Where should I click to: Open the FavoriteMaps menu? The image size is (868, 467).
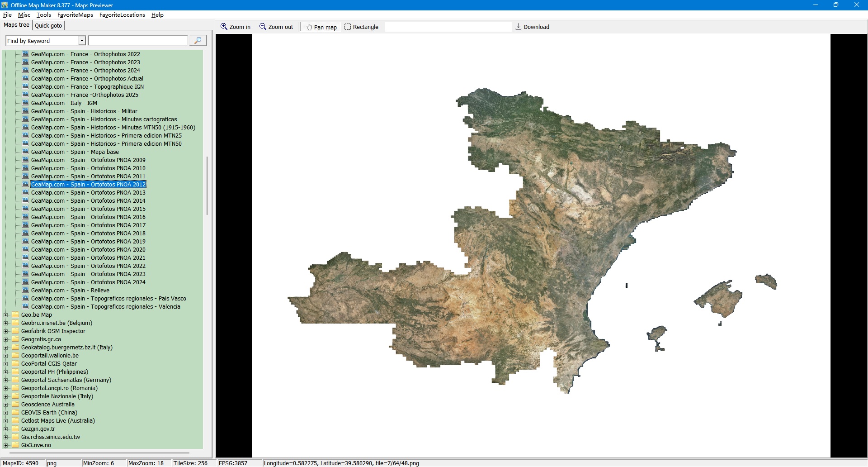[75, 15]
